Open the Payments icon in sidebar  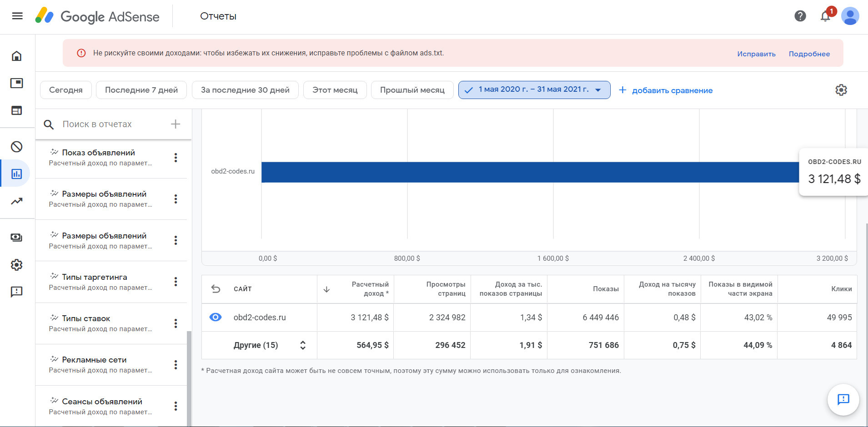[17, 238]
